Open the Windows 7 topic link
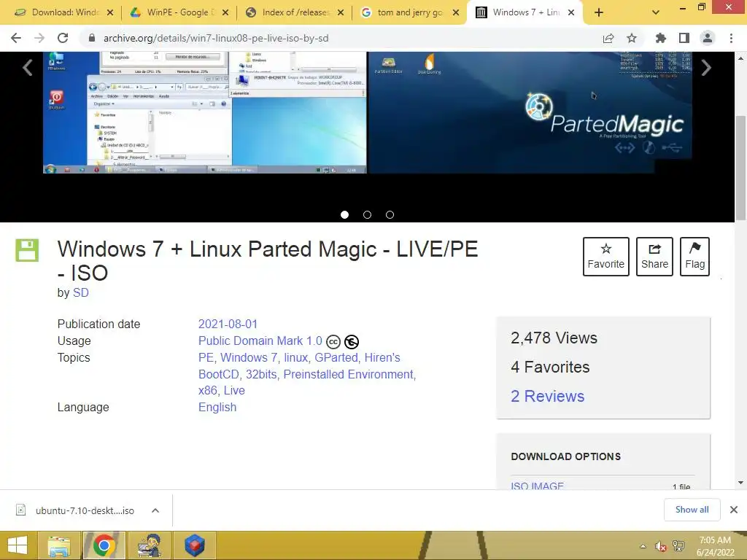This screenshot has height=560, width=747. click(x=249, y=357)
